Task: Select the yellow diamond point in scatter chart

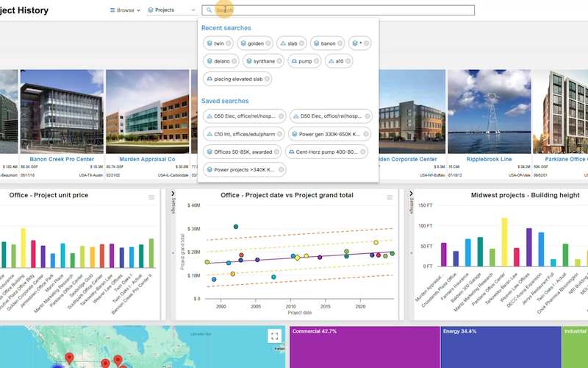Action: [x=298, y=258]
